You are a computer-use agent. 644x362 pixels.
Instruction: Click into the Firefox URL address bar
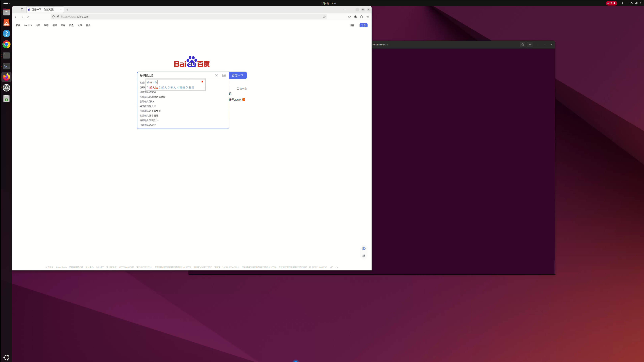pos(190,17)
